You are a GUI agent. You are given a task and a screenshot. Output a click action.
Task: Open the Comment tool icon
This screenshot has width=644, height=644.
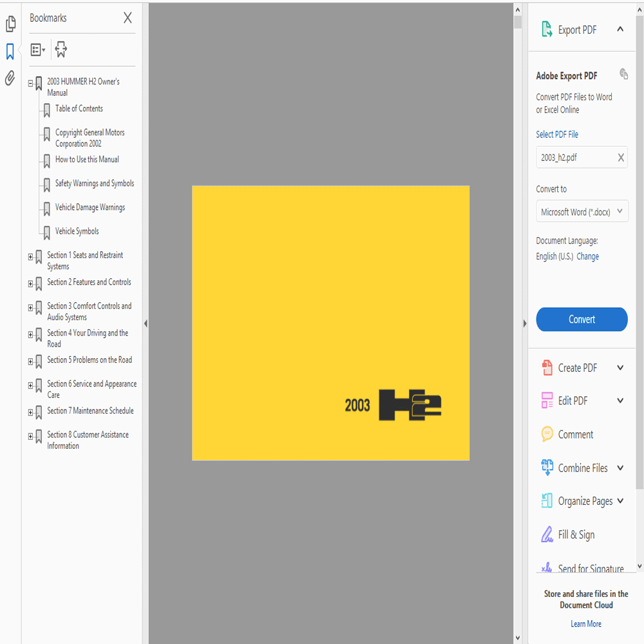click(x=547, y=433)
